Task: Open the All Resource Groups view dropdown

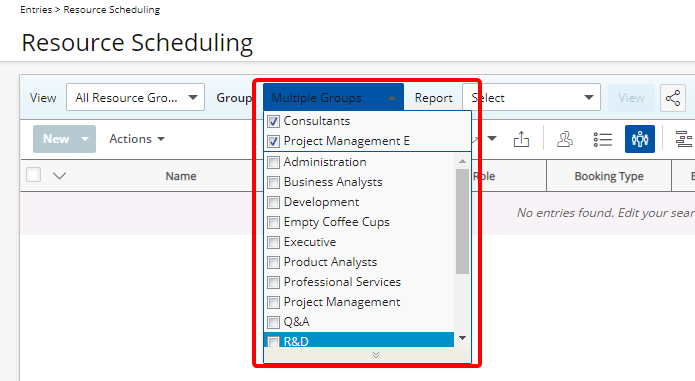Action: tap(136, 97)
